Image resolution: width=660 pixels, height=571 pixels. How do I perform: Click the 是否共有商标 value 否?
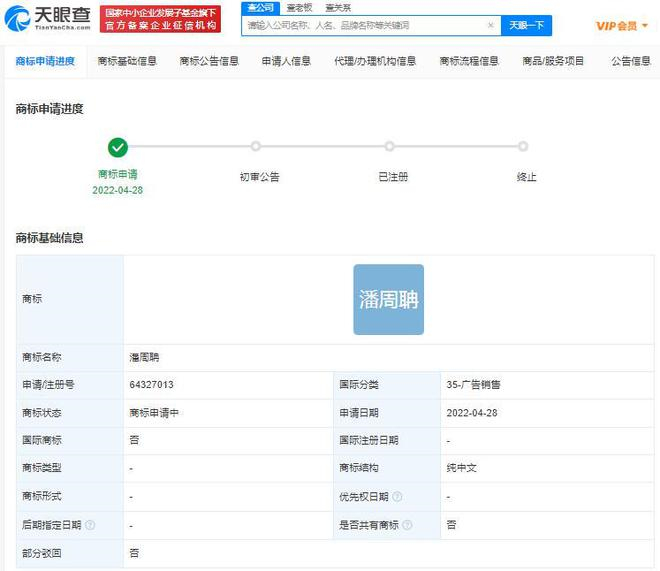tap(451, 525)
